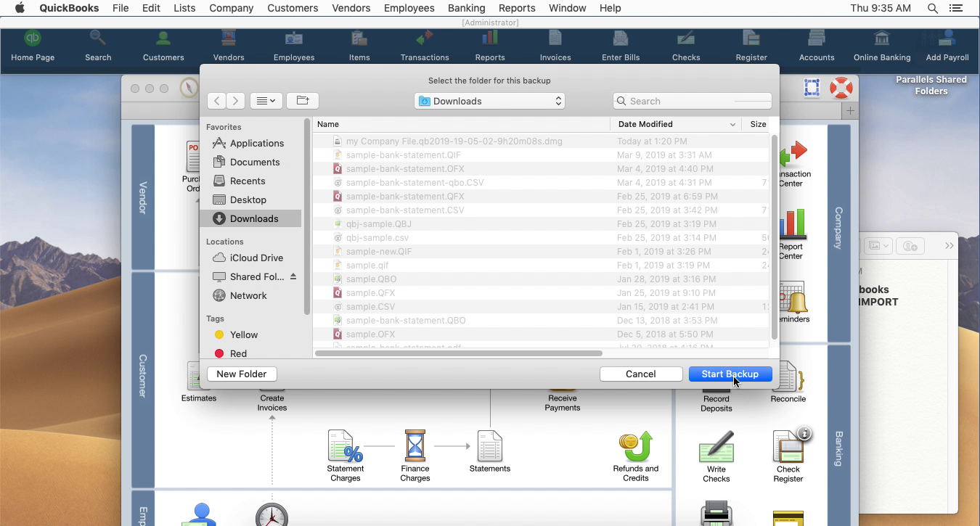The height and width of the screenshot is (526, 980).
Task: Open the Downloads location popup menu
Action: pyautogui.click(x=490, y=101)
